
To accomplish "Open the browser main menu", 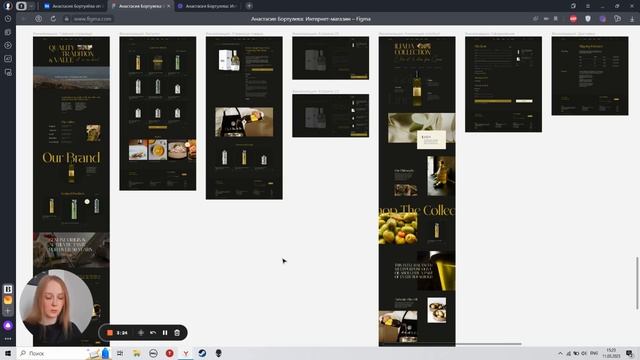I will pyautogui.click(x=588, y=6).
